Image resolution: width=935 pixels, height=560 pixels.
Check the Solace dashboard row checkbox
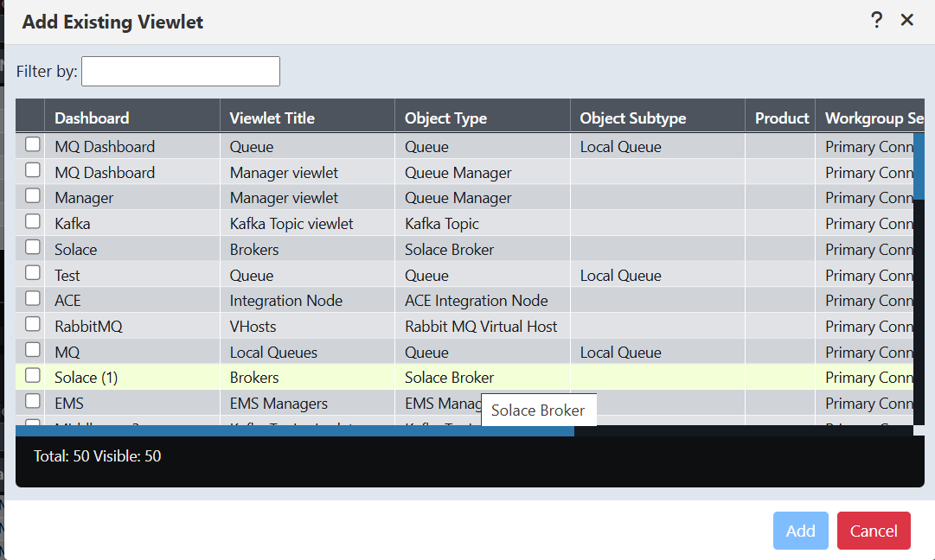pos(33,247)
